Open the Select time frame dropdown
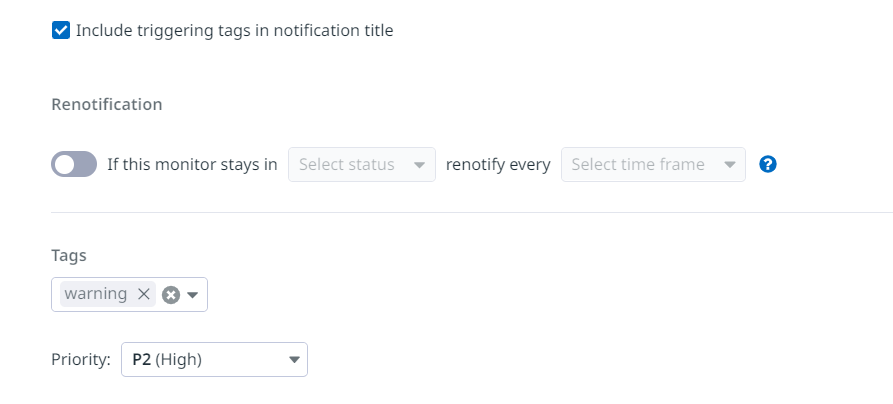Screen dimensions: 893x404 (653, 165)
